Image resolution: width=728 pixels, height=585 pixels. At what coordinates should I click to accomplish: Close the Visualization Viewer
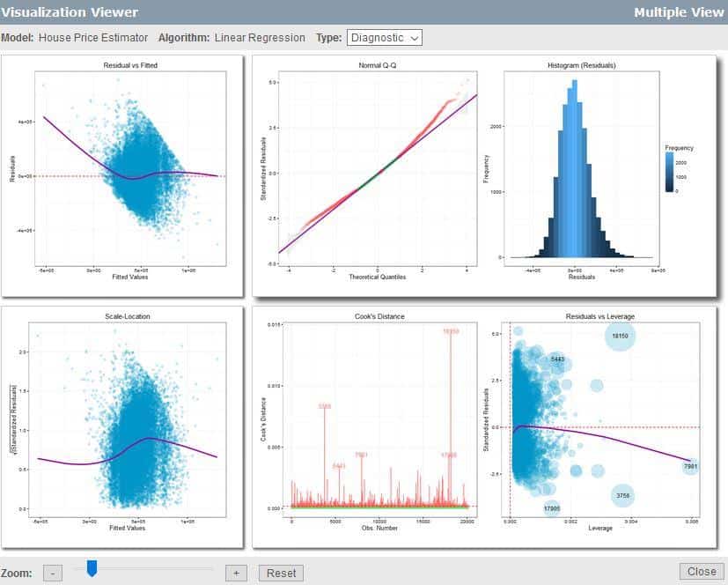tap(702, 571)
